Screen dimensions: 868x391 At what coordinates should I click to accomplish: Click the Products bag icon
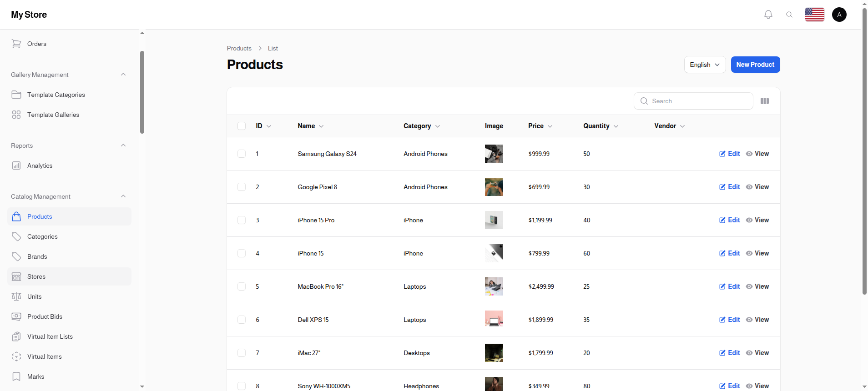tap(16, 216)
